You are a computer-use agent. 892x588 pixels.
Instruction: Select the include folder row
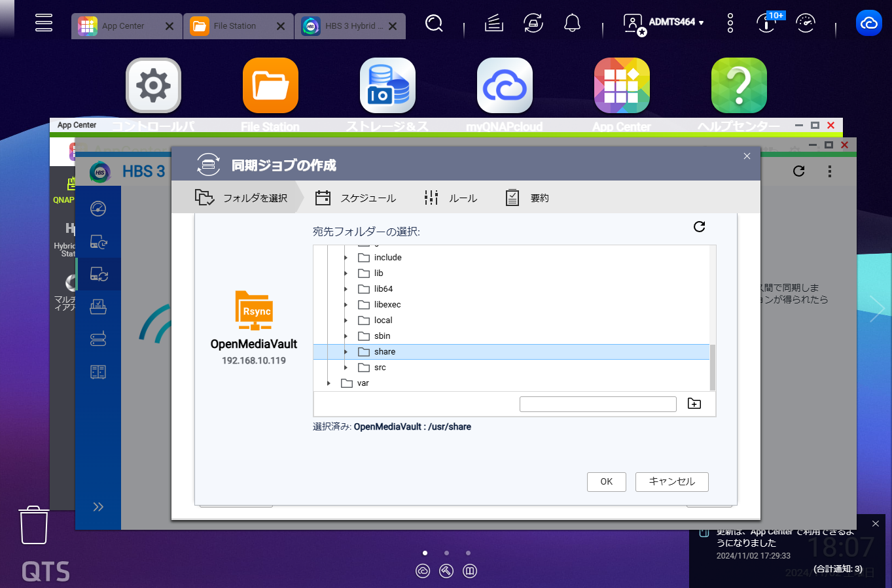click(x=511, y=258)
